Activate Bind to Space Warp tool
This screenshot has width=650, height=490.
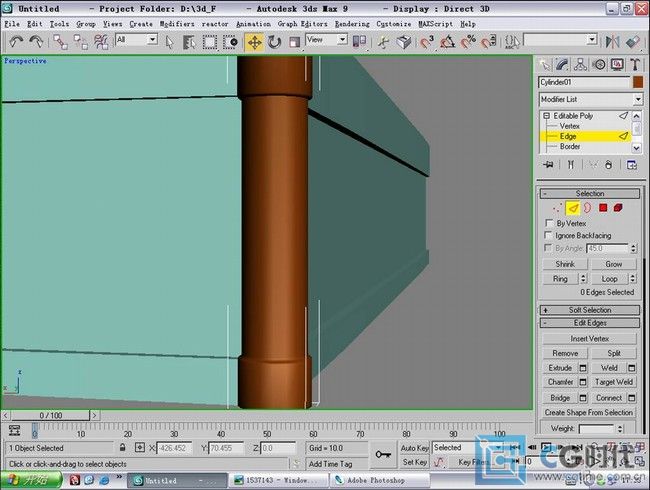101,42
